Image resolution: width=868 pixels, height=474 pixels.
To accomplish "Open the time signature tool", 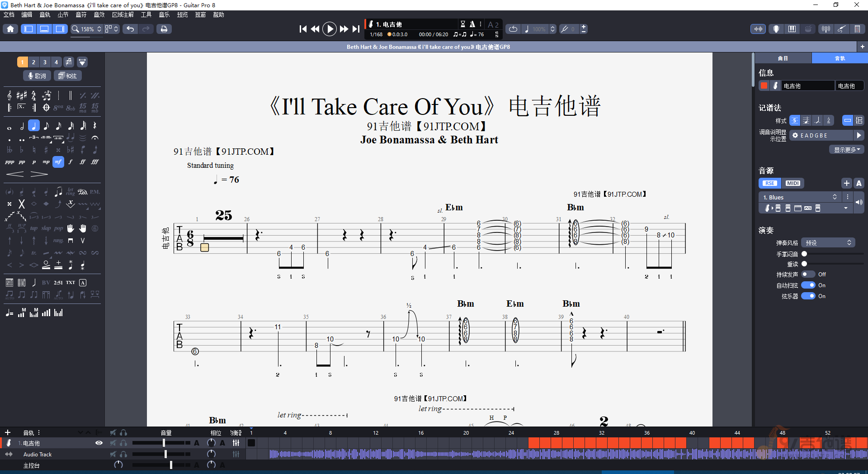I will pyautogui.click(x=34, y=95).
